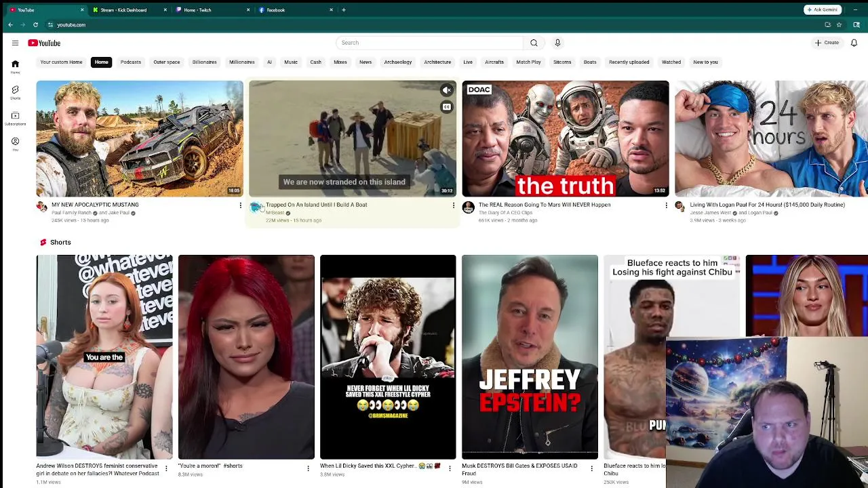Viewport: 868px width, 488px height.
Task: Open MrBeast channel avatar
Action: tap(255, 207)
